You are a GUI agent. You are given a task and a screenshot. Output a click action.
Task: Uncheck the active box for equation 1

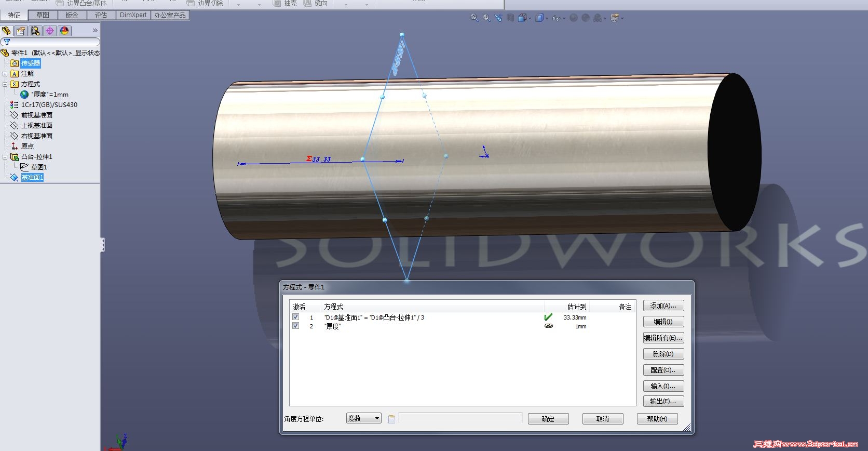pos(296,317)
